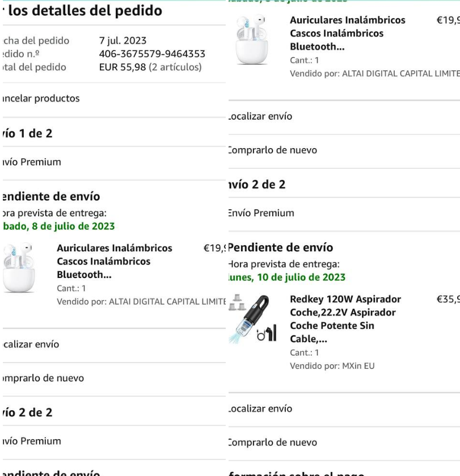Tap Pendiente de envío above the 10 de julio date
The width and height of the screenshot is (460, 476).
[x=280, y=247]
